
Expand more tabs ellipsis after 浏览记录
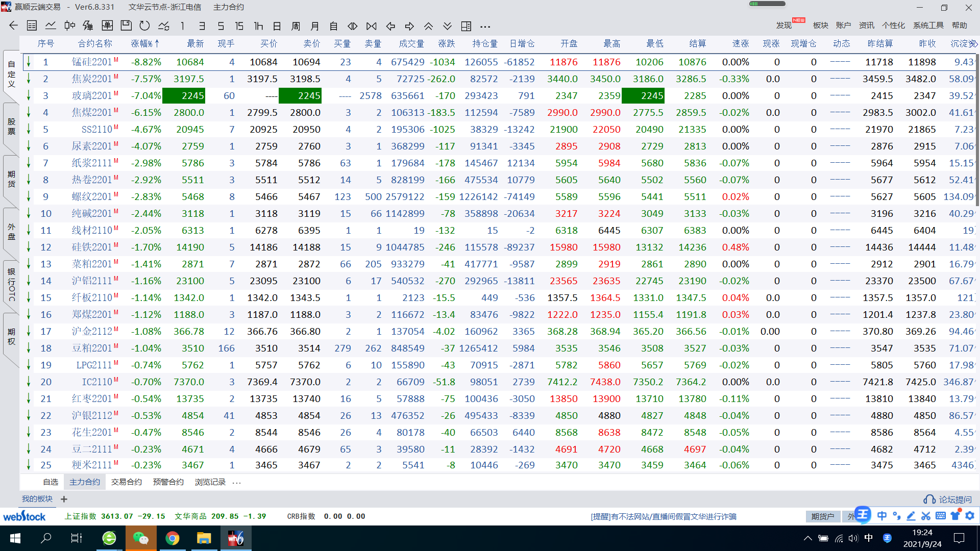tap(236, 482)
